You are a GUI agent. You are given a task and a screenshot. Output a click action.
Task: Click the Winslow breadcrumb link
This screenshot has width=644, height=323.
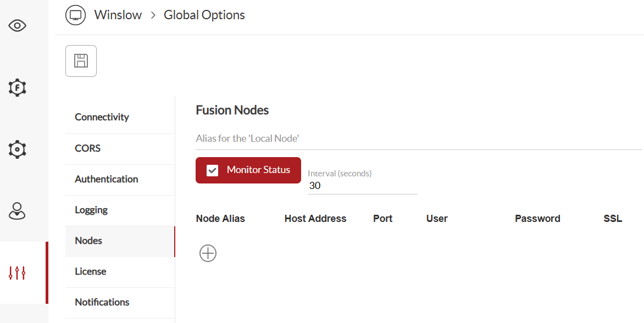point(118,15)
